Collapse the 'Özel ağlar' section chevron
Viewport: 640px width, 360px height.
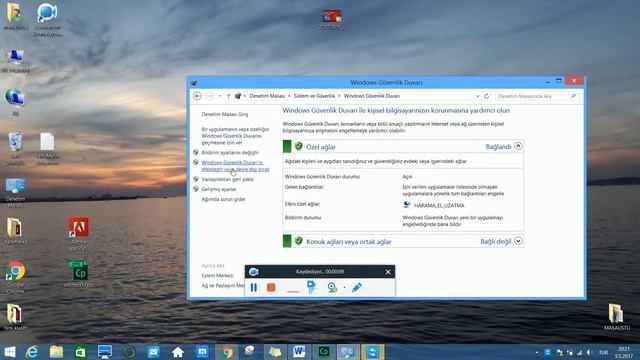[518, 146]
